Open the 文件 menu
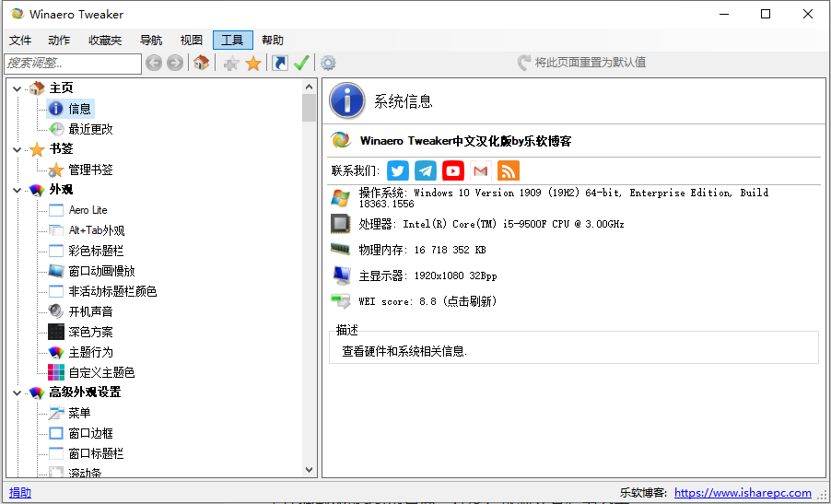This screenshot has width=831, height=504. click(x=20, y=41)
